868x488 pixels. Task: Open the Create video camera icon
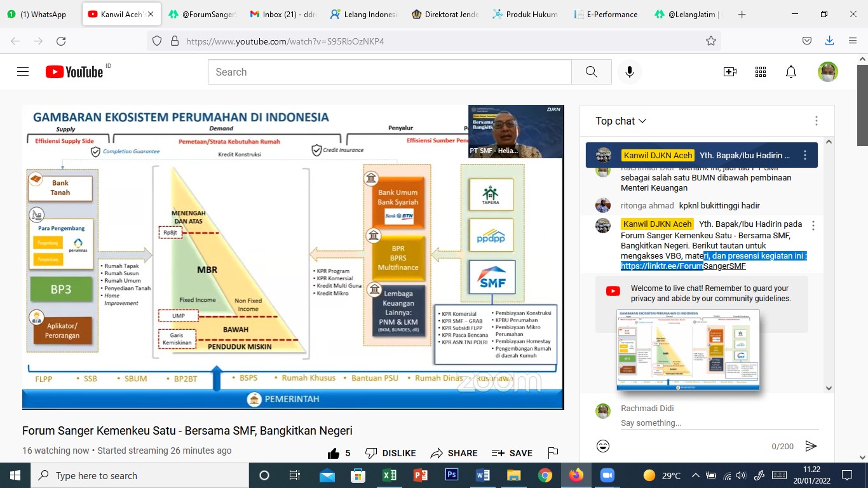coord(729,72)
